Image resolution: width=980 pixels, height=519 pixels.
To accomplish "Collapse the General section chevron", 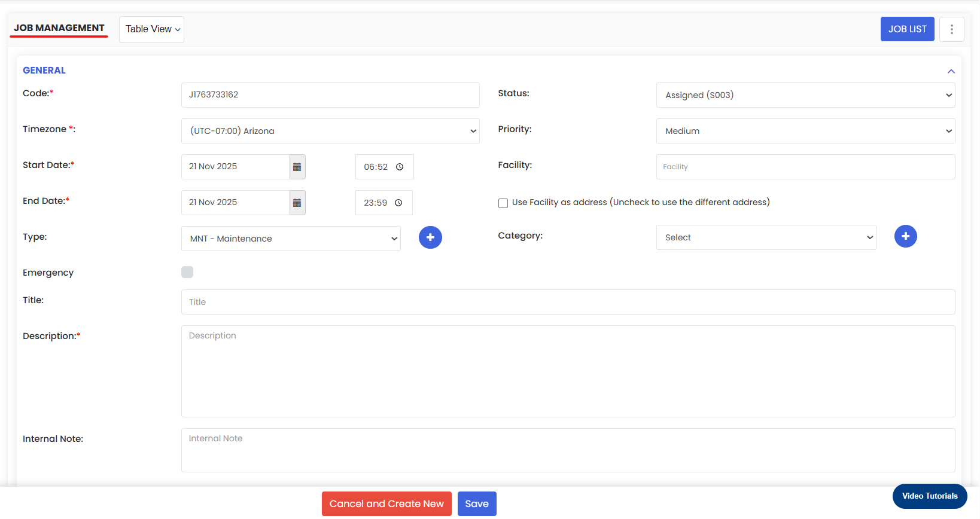I will 951,71.
